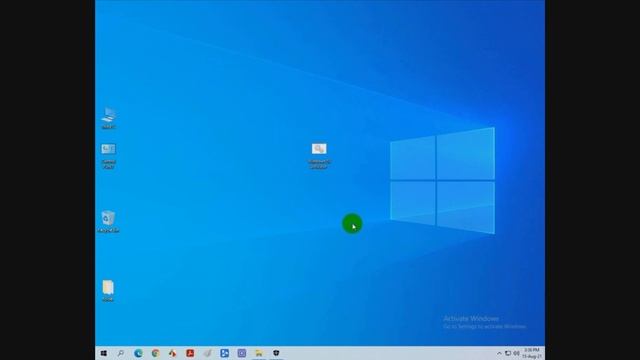
Task: Open the network status tray icon
Action: pos(508,353)
